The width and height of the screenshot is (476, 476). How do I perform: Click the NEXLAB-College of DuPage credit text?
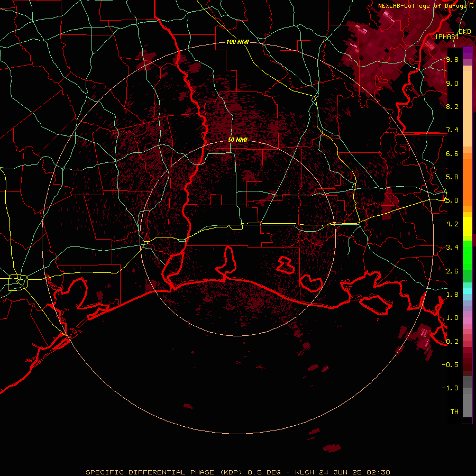coord(422,6)
